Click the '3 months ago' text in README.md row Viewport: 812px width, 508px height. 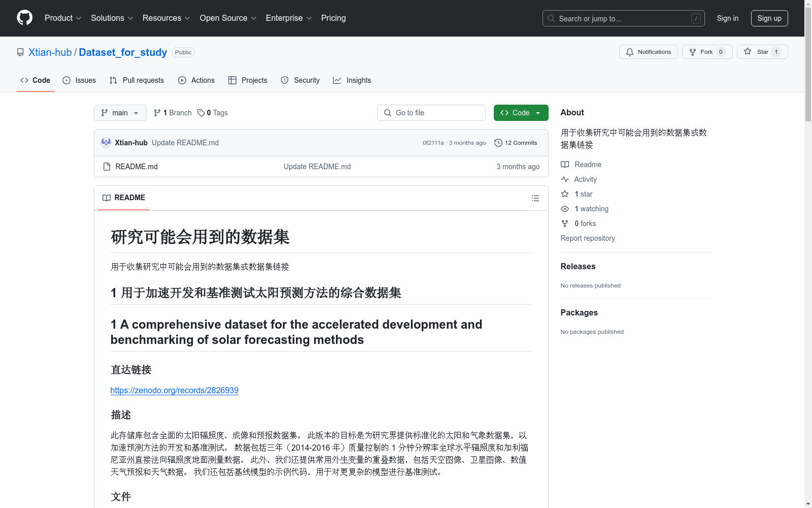[x=518, y=167]
